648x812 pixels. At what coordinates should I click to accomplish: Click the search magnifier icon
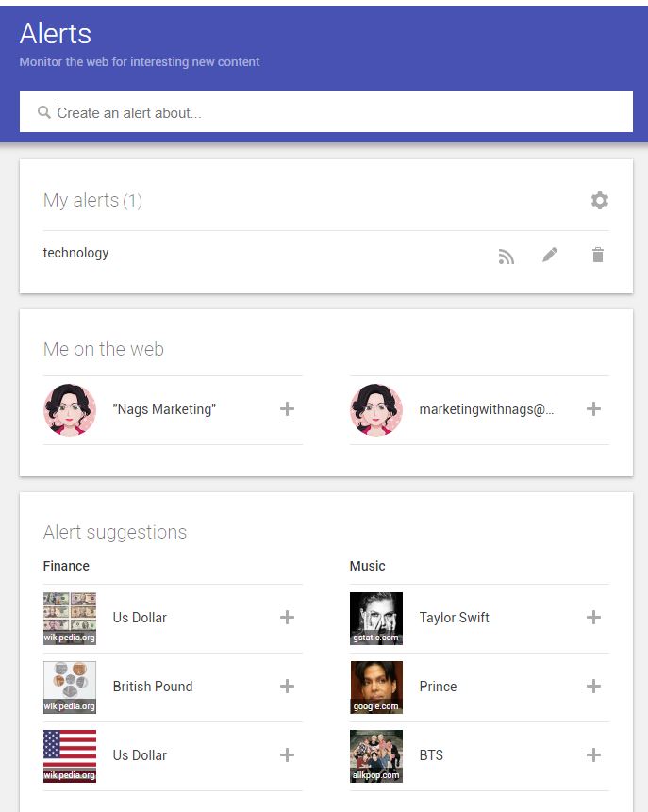(x=44, y=112)
